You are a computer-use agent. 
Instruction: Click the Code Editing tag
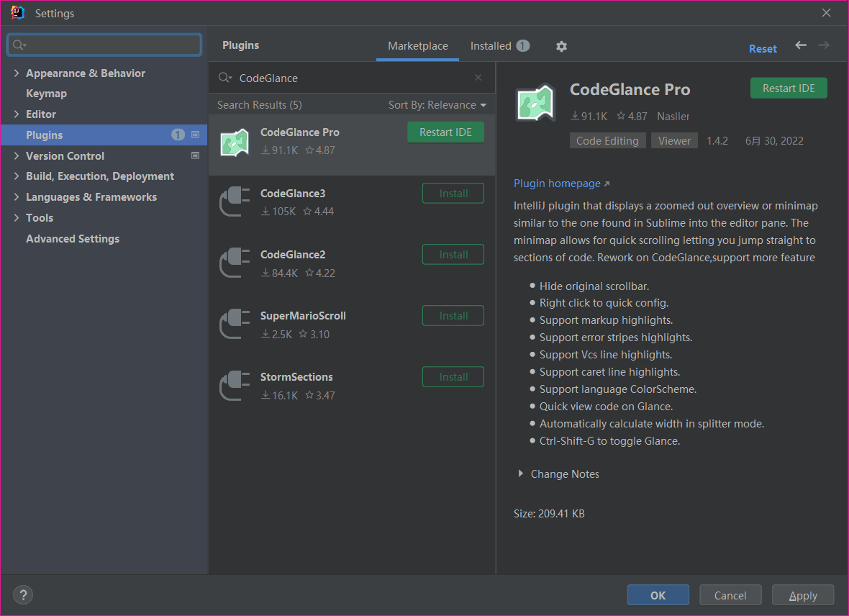tap(607, 141)
